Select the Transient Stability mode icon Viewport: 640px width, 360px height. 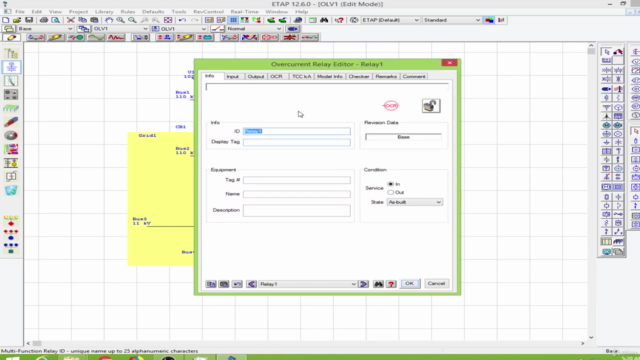[116, 38]
